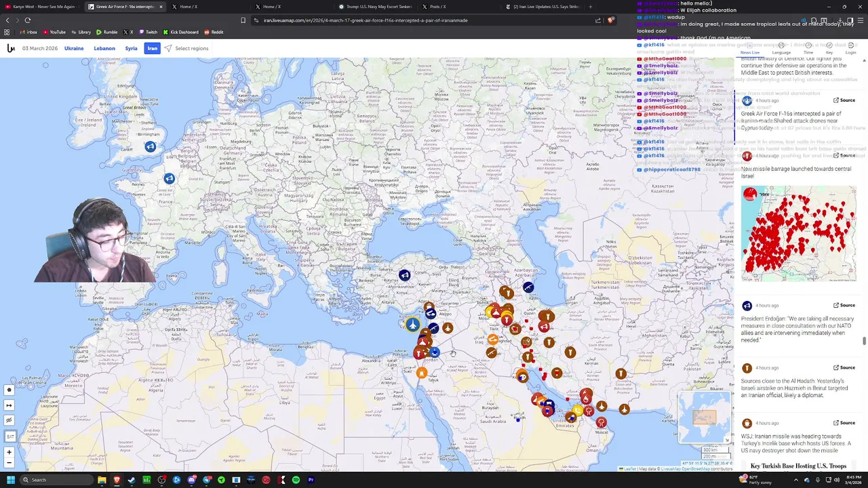Collapse the minimap with its corner arrow

point(727,439)
